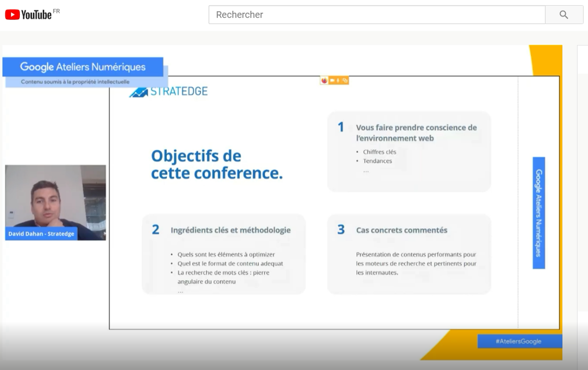Click the 'La recherche de mots clés' bullet
Screen dimensions: 588x370
224,277
